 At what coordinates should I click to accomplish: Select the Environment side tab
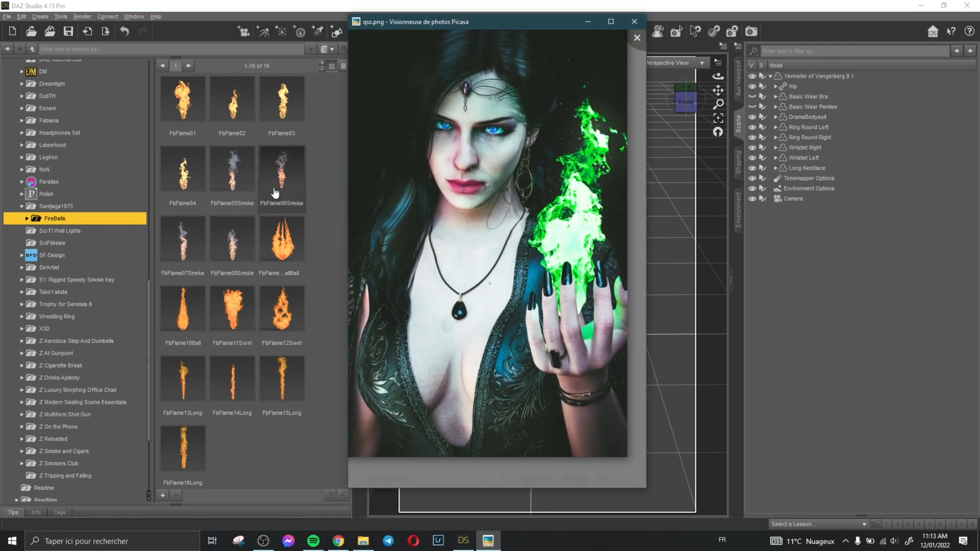(738, 210)
